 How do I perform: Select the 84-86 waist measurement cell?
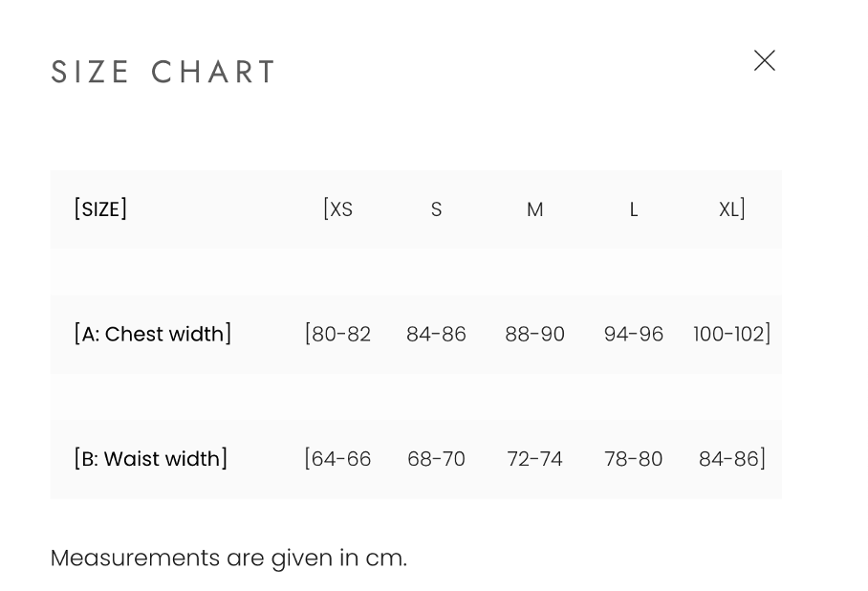click(x=729, y=459)
